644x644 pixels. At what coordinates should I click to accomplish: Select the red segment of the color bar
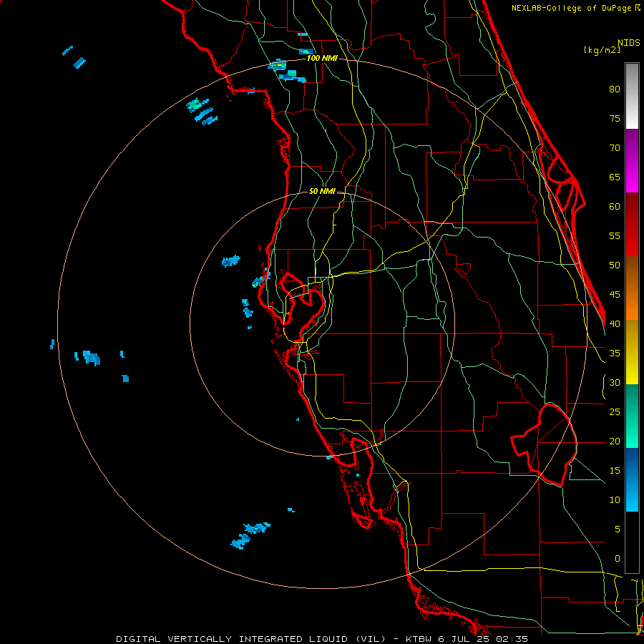[632, 224]
